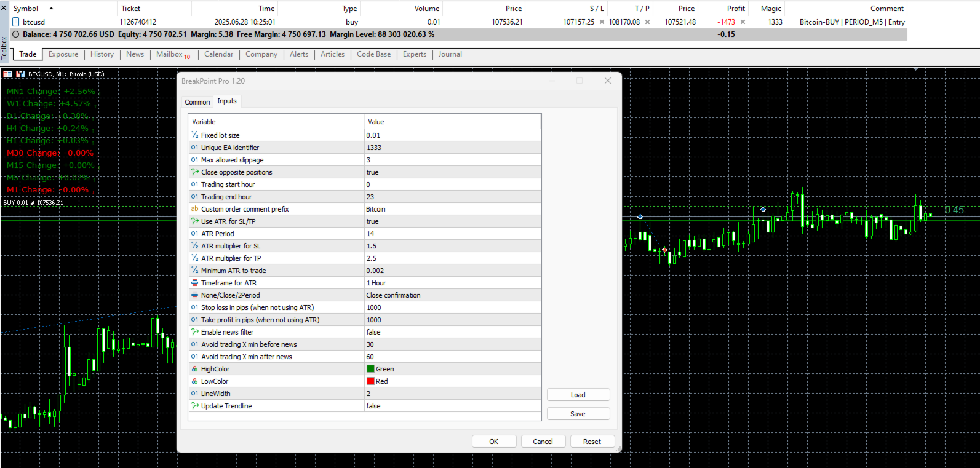
Task: Click ticket number 1126740412
Action: point(138,22)
